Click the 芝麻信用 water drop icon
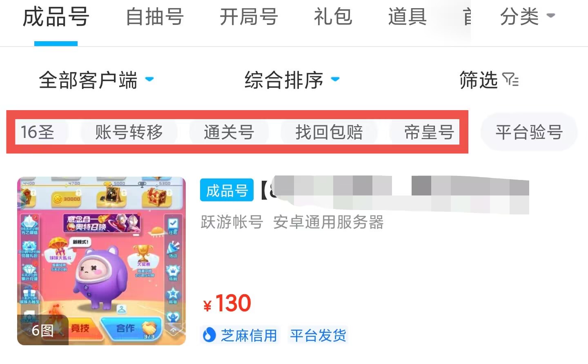The height and width of the screenshot is (364, 588). click(209, 335)
